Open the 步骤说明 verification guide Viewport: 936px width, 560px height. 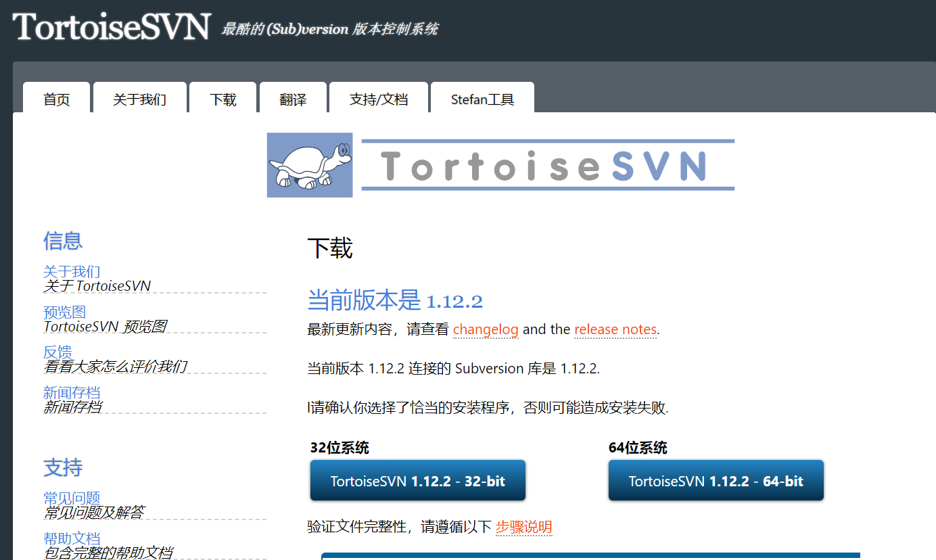pos(524,527)
